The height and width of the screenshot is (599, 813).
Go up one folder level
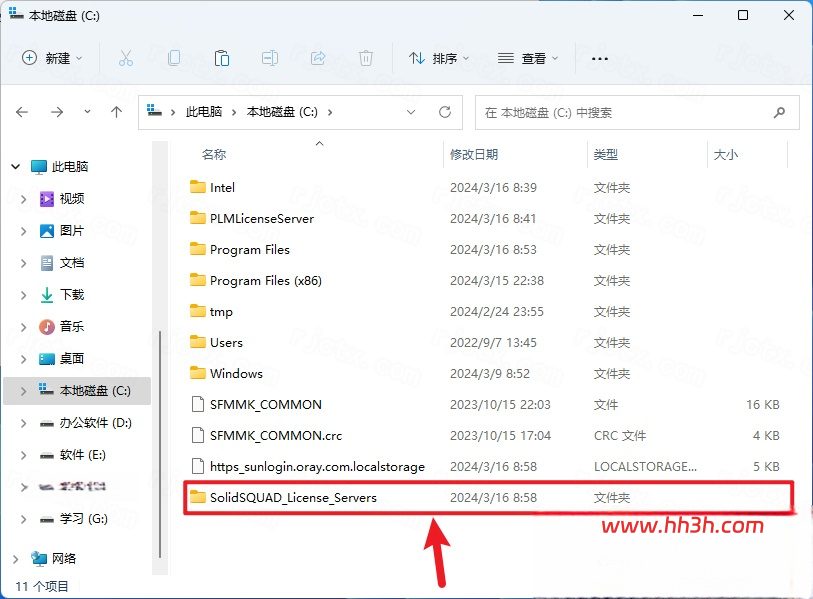coord(117,112)
